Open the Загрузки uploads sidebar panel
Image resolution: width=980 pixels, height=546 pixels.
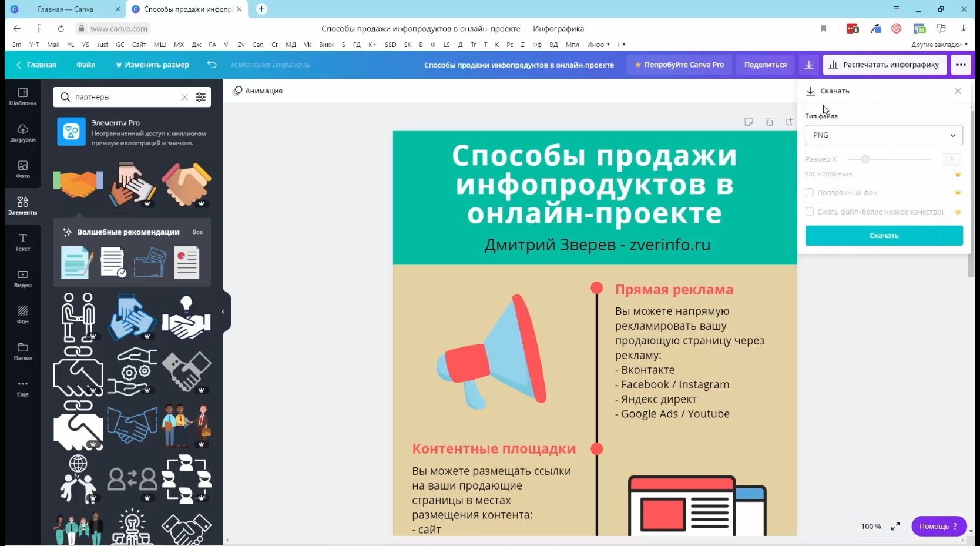pos(23,133)
